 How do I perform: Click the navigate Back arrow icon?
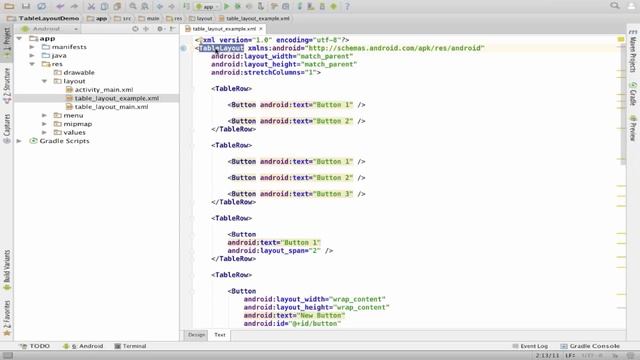point(160,6)
